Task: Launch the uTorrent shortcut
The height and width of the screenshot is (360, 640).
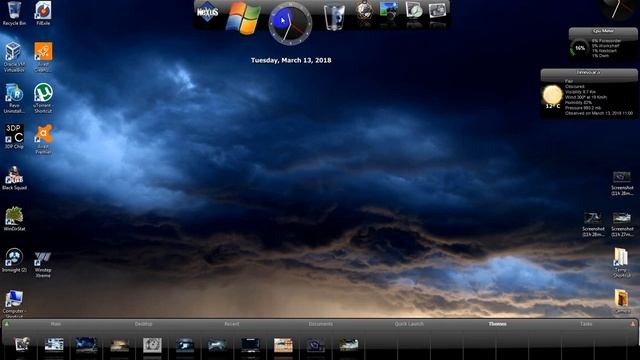Action: coord(43,98)
